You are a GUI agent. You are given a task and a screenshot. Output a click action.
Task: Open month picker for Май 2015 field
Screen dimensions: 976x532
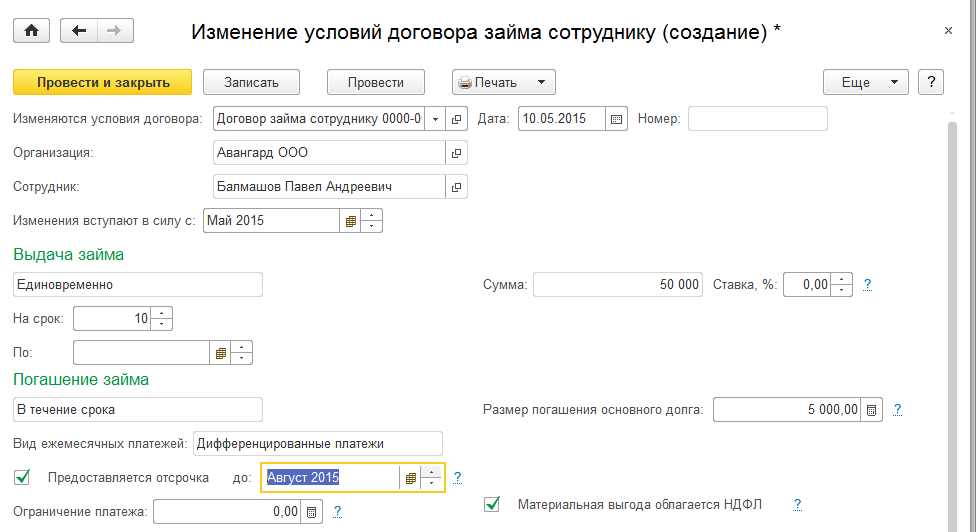(351, 220)
